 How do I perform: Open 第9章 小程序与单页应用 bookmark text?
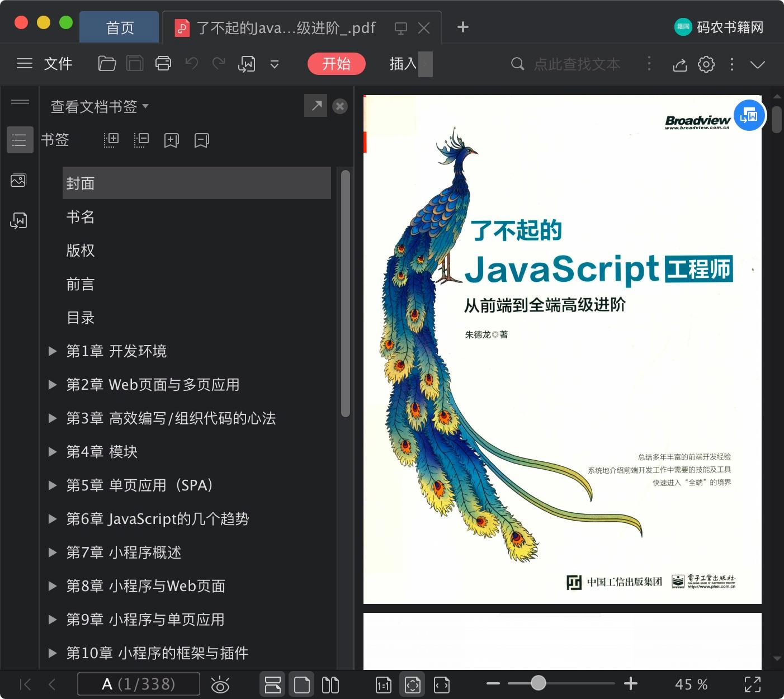145,620
